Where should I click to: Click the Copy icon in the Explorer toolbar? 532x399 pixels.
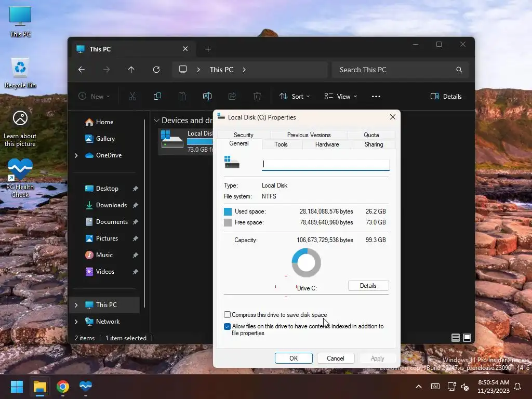157,96
